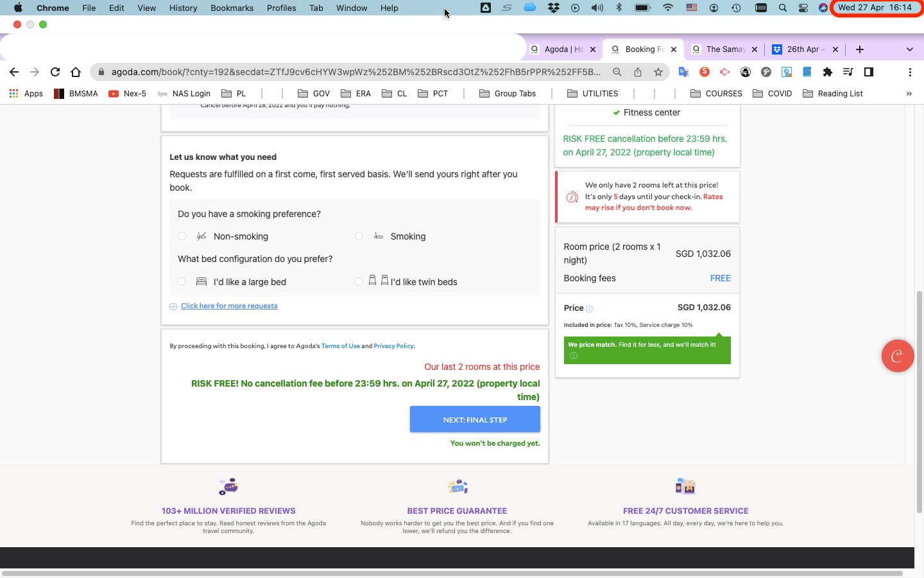924x578 pixels.
Task: Open the Privacy Policy link
Action: (x=393, y=346)
